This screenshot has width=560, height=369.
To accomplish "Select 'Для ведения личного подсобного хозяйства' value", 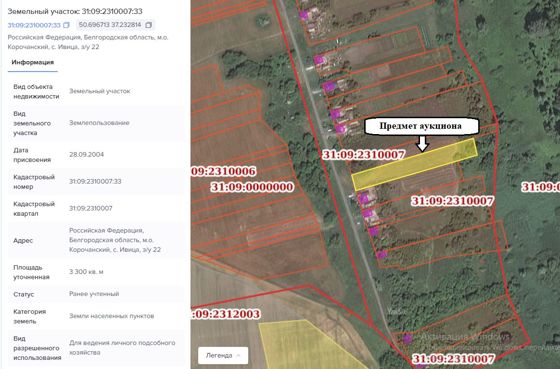I will (x=122, y=348).
